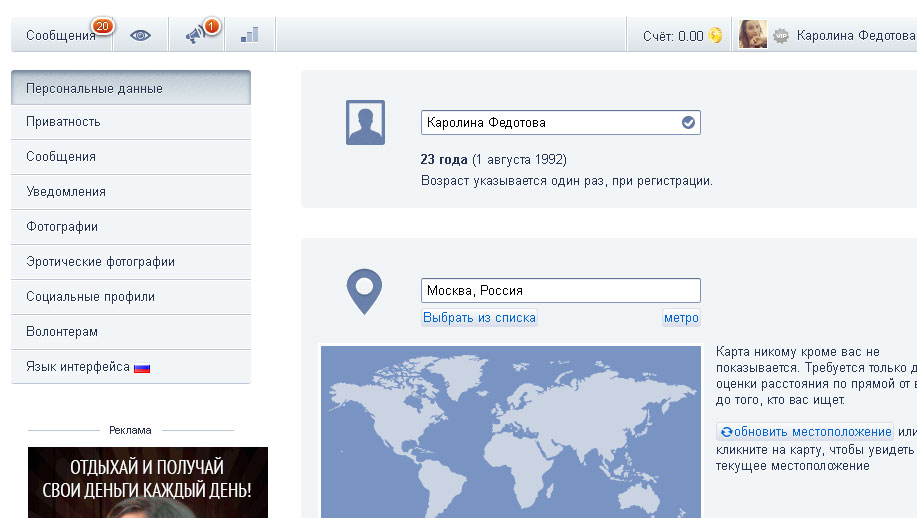Viewport: 917px width, 518px height.
Task: Click the refresh arrows on обновить местоположение
Action: click(726, 432)
